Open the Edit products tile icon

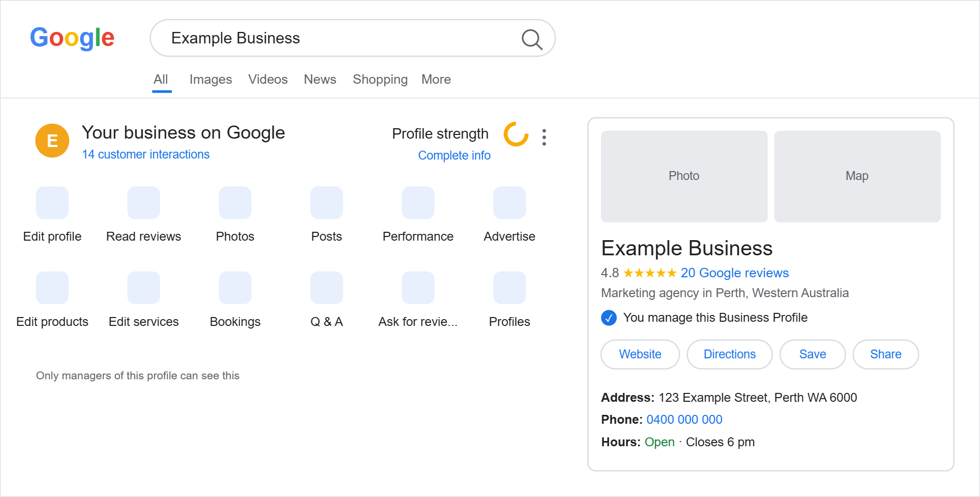point(52,288)
